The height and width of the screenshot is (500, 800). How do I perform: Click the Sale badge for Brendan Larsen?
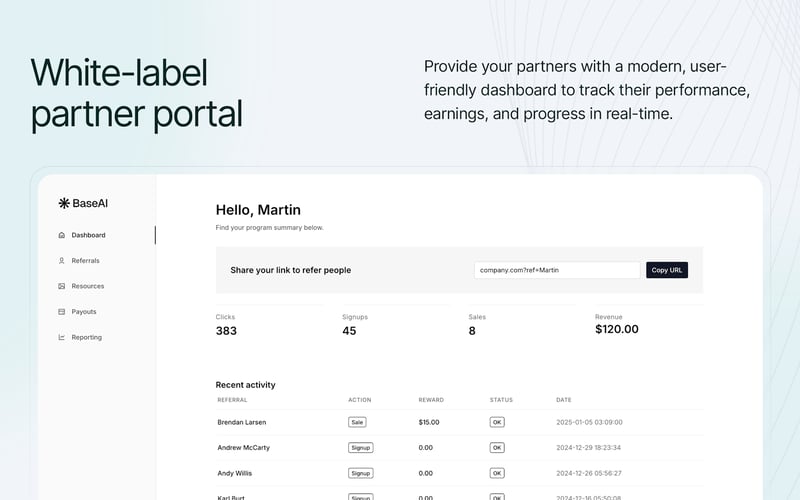point(357,422)
